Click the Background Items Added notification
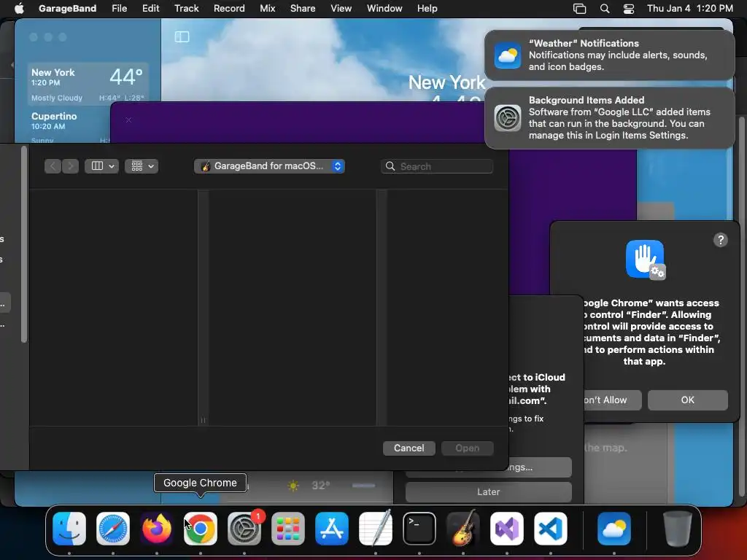Screen dimensions: 747x560 [x=609, y=117]
